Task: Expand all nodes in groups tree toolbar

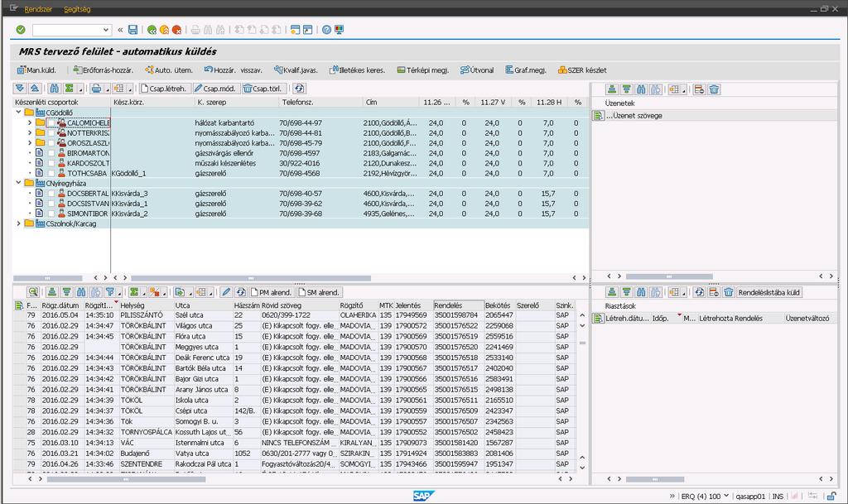Action: 20,89
